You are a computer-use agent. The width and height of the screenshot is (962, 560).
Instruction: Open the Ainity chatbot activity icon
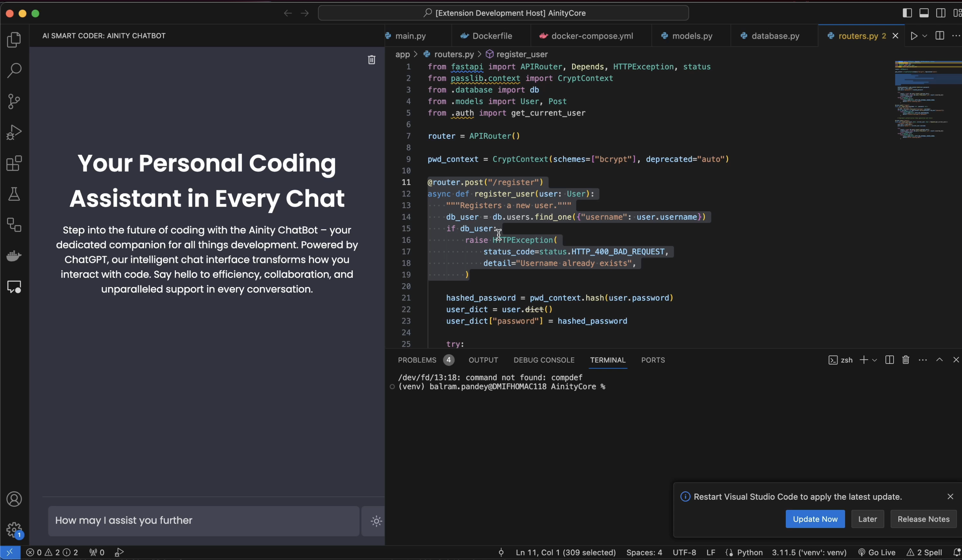click(14, 287)
